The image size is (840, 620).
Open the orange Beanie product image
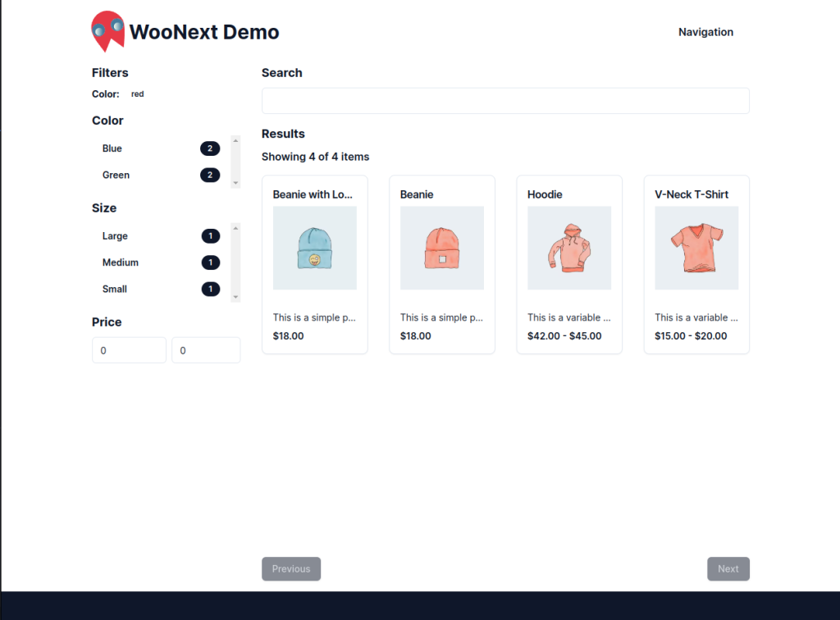[x=441, y=248]
